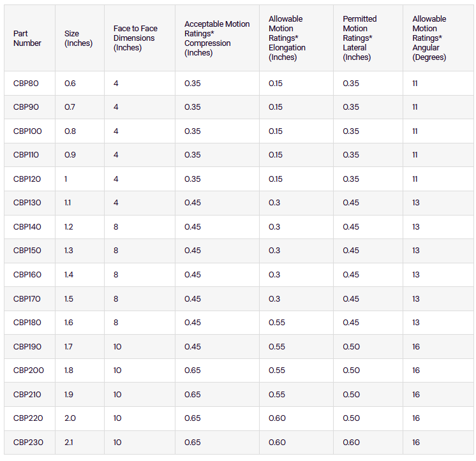Viewport: 476px width, 461px height.
Task: Select the face to face value for CBP140
Action: pyautogui.click(x=116, y=227)
